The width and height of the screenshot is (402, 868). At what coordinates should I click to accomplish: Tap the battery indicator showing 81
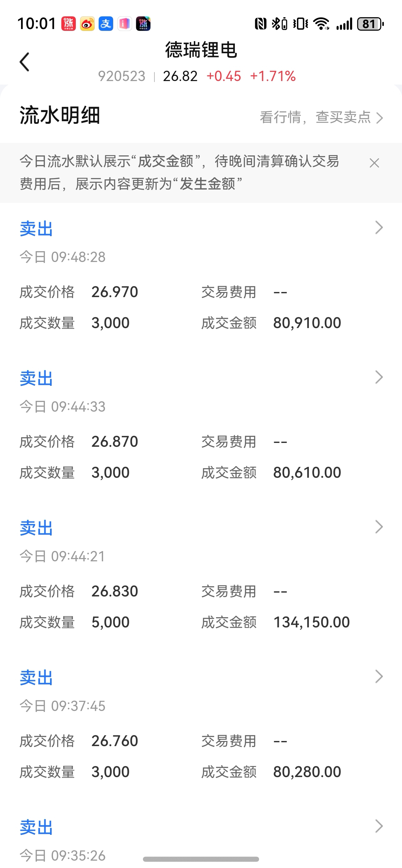point(370,24)
